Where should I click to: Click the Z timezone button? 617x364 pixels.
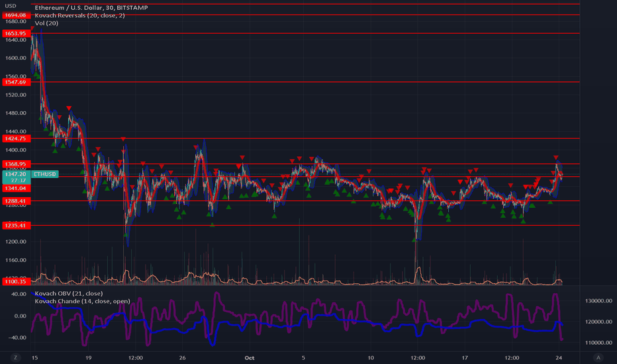(15, 357)
